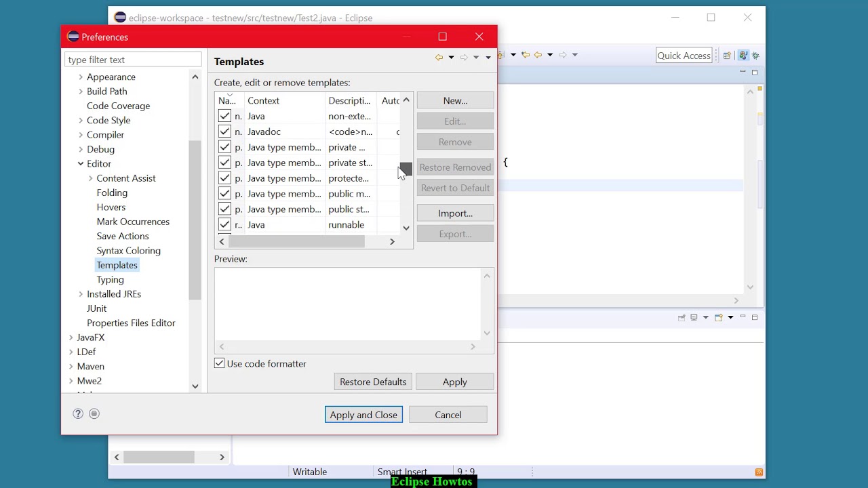Click the Quick Access search box

(x=684, y=56)
